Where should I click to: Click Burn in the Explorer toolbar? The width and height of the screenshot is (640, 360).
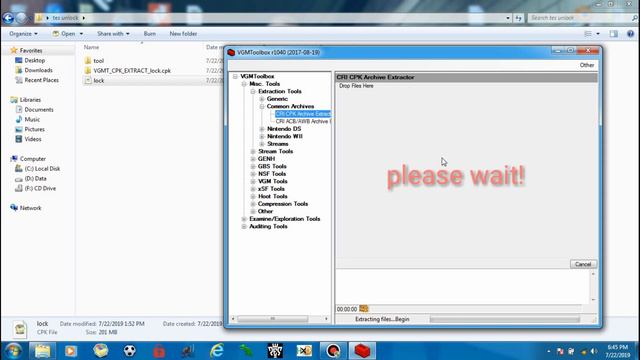[x=150, y=34]
